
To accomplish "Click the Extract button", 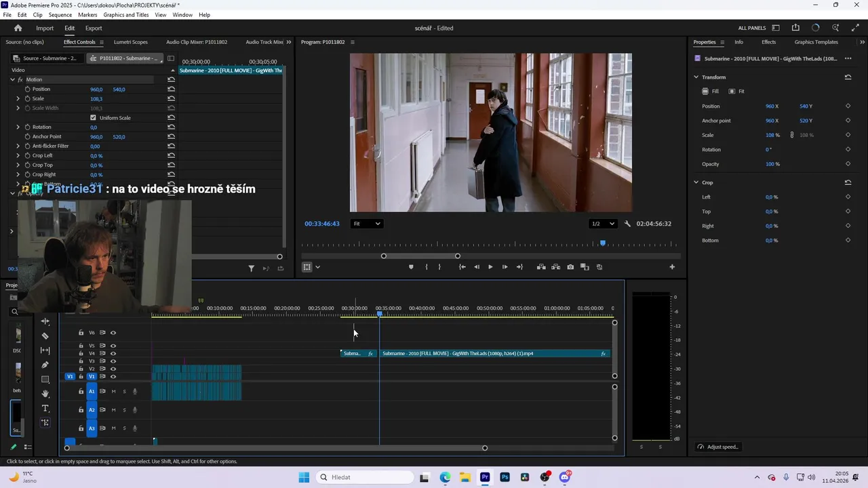I will (555, 267).
